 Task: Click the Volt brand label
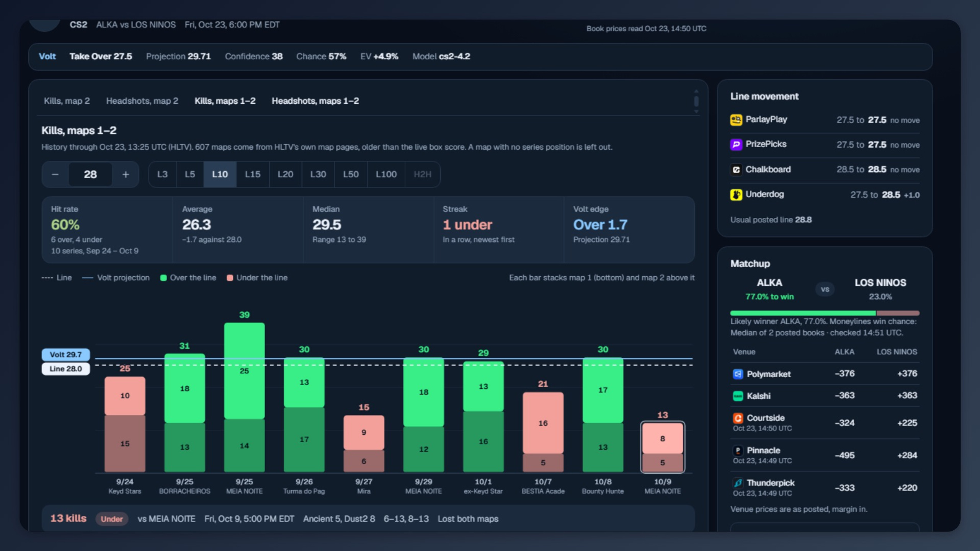47,57
